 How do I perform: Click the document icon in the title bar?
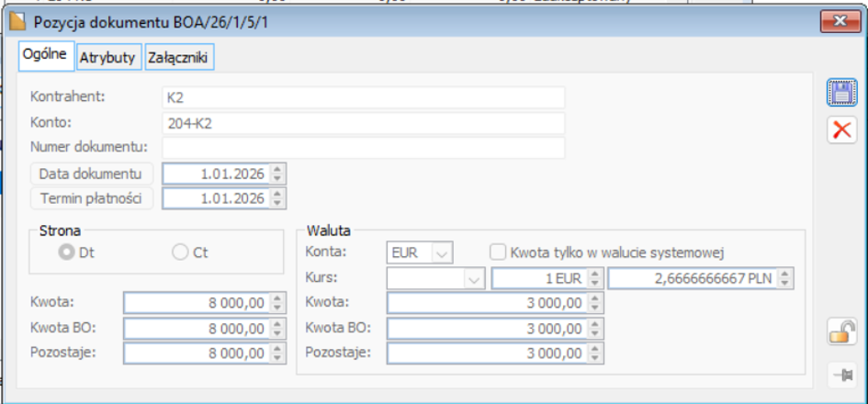pyautogui.click(x=18, y=22)
